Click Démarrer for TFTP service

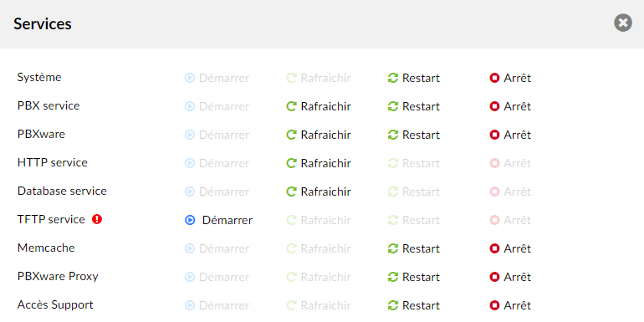218,220
